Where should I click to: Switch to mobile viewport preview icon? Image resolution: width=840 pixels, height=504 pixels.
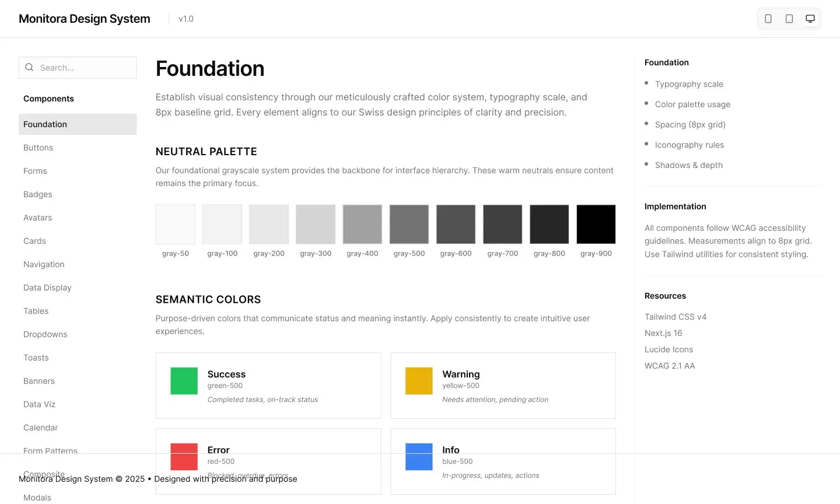[x=768, y=19]
